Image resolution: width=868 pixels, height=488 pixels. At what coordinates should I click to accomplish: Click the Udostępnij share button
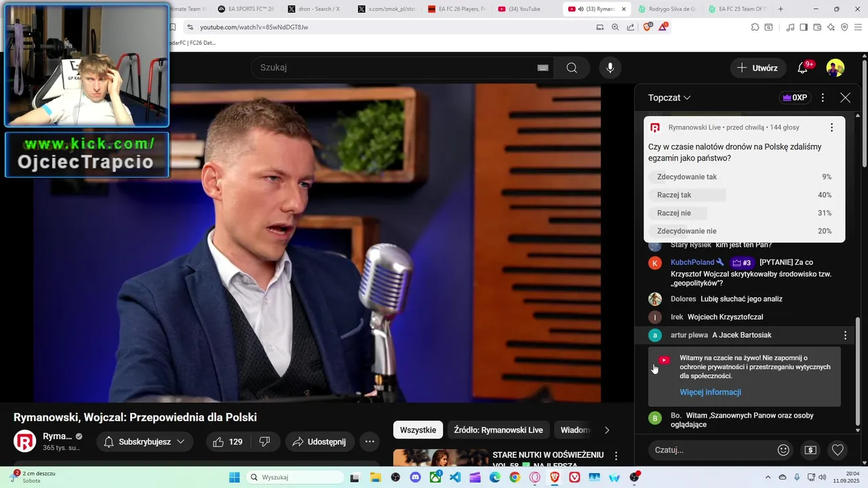(319, 441)
